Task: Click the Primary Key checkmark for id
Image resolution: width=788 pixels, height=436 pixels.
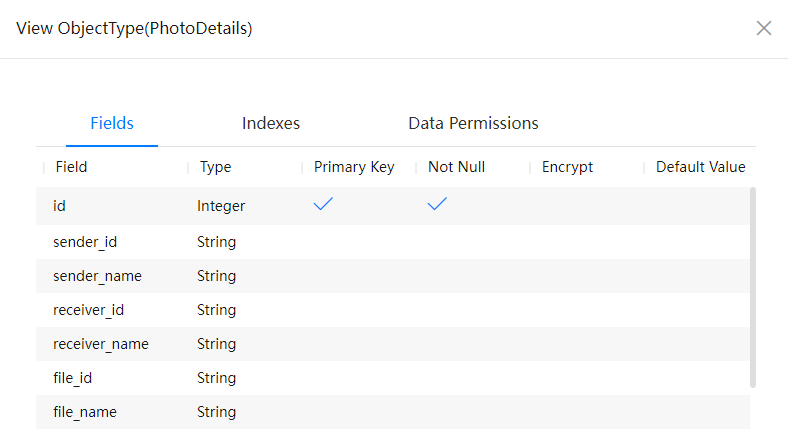Action: 323,205
